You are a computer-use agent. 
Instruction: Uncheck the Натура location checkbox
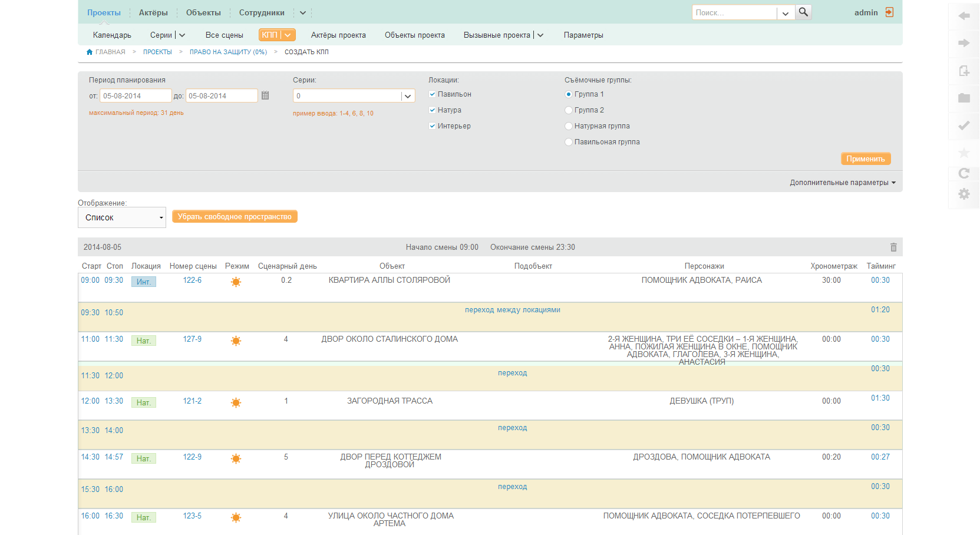click(x=433, y=110)
